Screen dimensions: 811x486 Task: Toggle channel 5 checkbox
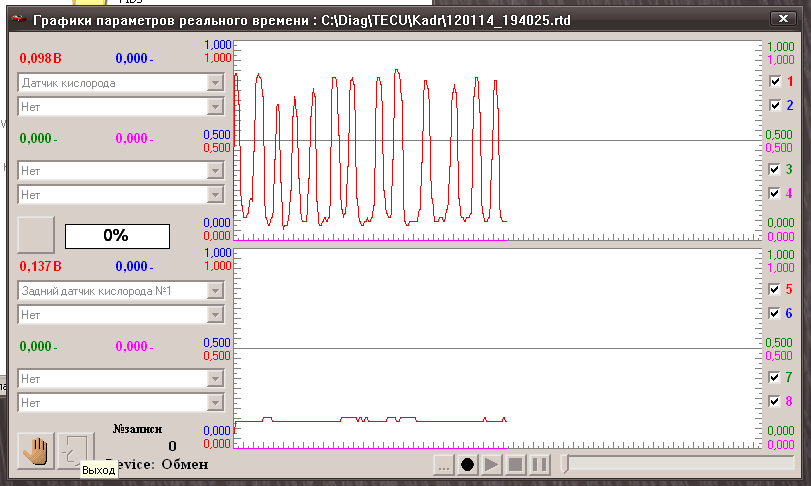coord(774,289)
